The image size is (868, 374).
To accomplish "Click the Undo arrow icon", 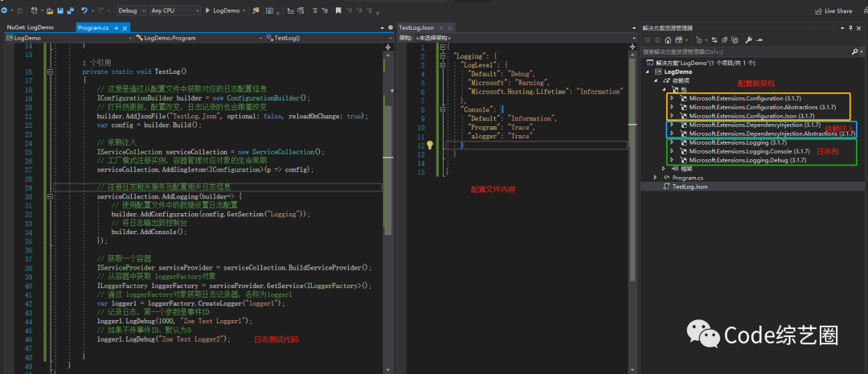I will coord(84,10).
